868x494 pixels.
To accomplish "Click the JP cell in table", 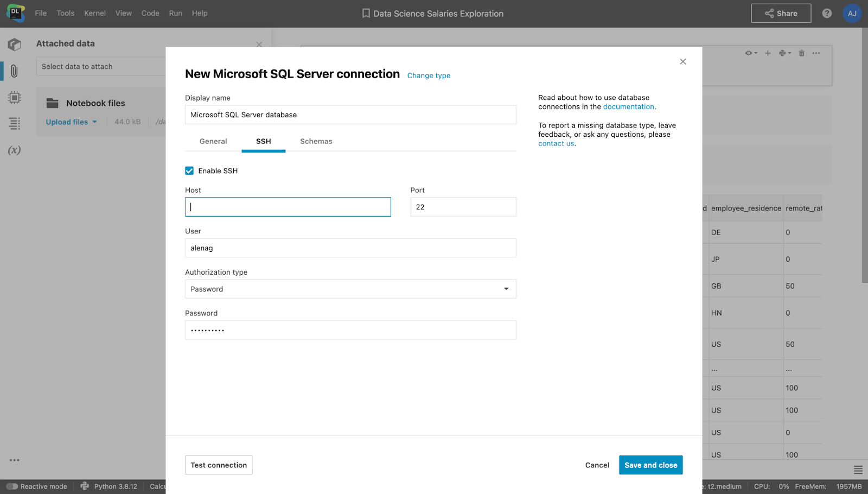I will point(746,259).
